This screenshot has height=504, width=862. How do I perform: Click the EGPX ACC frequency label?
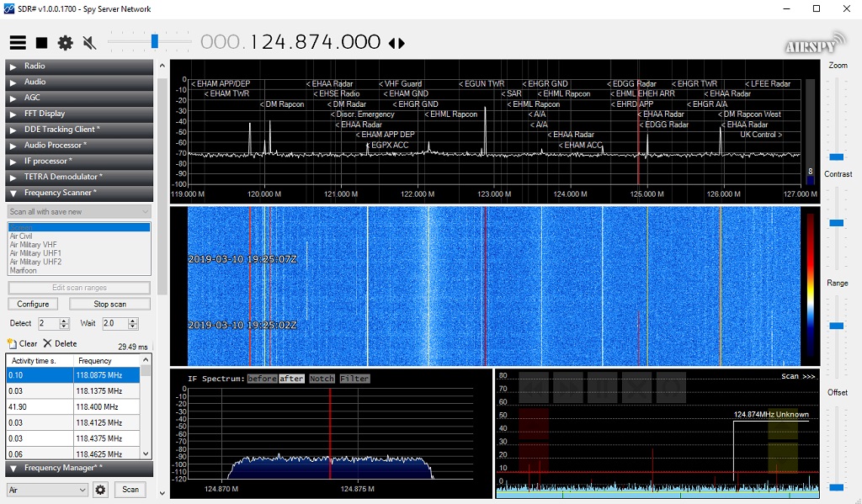tap(387, 145)
